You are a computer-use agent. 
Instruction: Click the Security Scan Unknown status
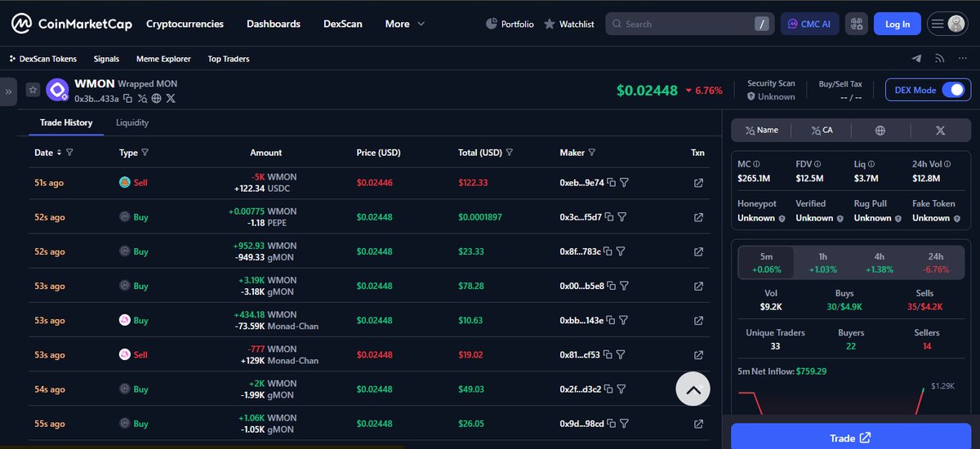771,96
